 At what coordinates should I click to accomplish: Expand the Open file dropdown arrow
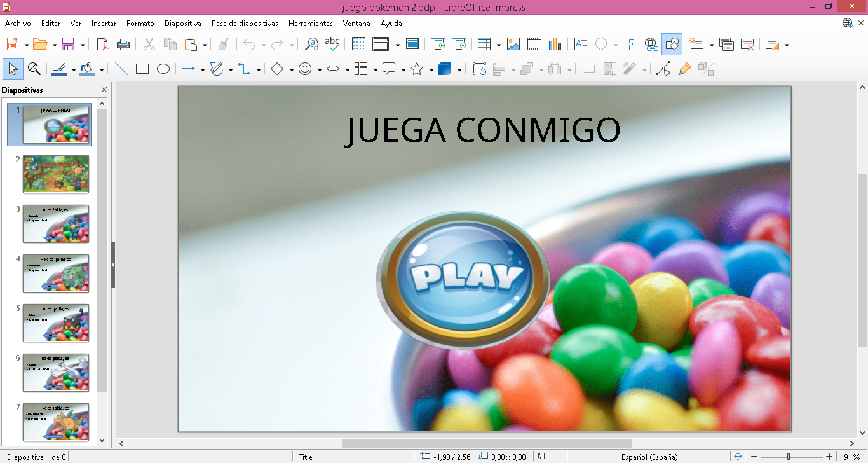[55, 45]
